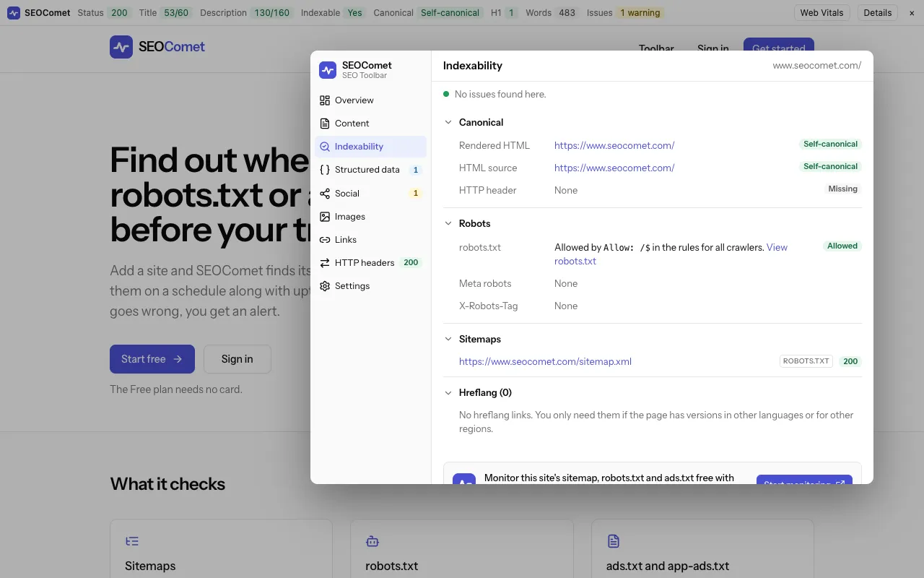The width and height of the screenshot is (924, 578).
Task: Click the SEO Toolbar panel logo icon
Action: pyautogui.click(x=328, y=70)
